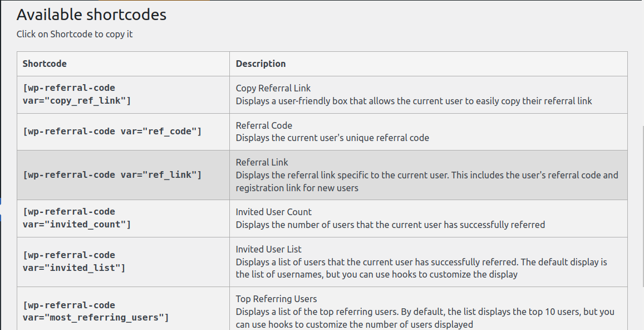The width and height of the screenshot is (644, 330).
Task: Click the unique referral code description sentence
Action: point(332,138)
